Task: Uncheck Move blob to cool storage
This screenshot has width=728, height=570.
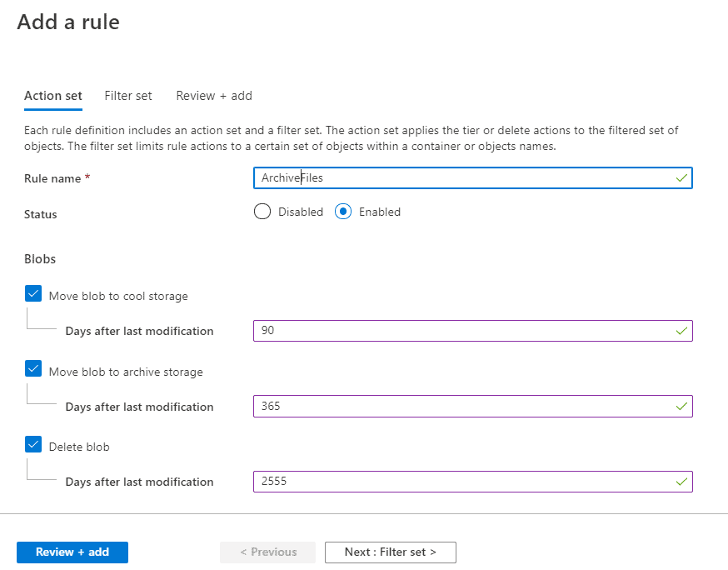Action: point(33,293)
